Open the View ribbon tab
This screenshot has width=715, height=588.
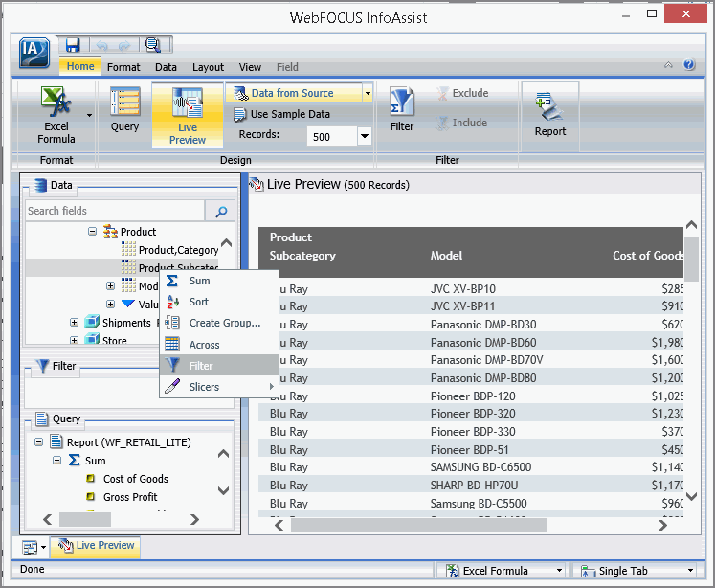(x=250, y=67)
